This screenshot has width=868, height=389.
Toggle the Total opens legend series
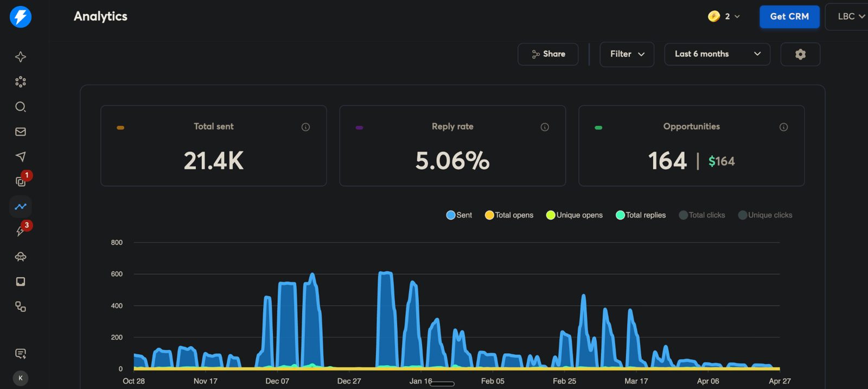tap(509, 215)
